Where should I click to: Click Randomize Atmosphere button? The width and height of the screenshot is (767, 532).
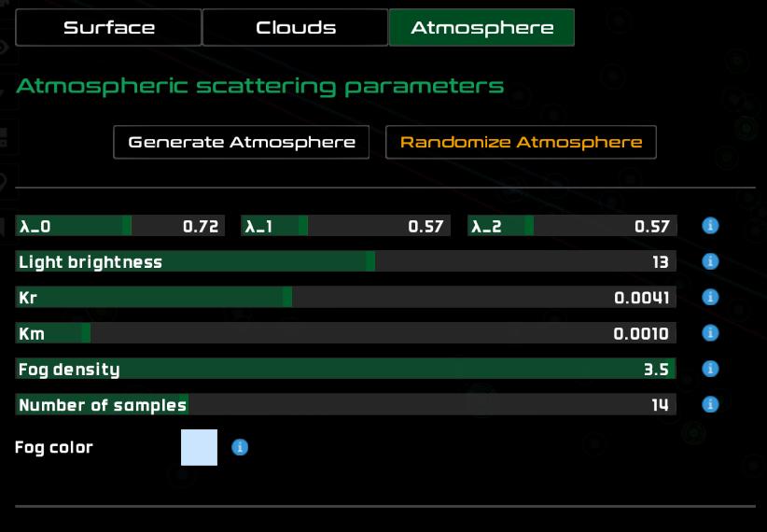pyautogui.click(x=521, y=143)
